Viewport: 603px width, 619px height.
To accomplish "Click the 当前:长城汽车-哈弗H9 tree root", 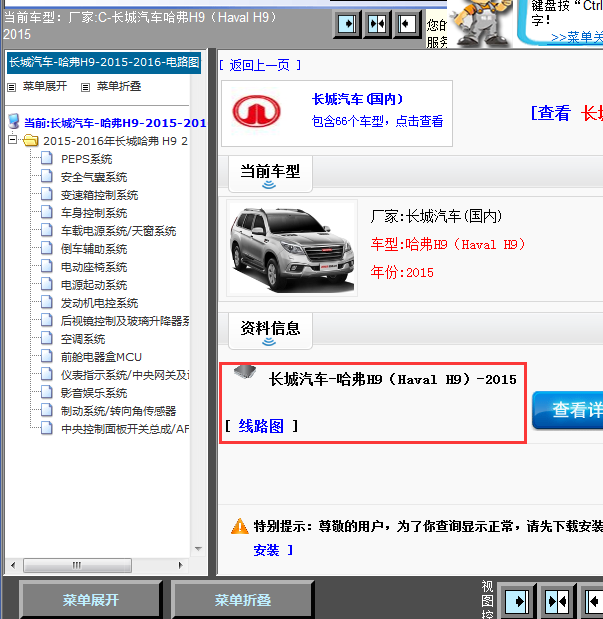I will [115, 123].
